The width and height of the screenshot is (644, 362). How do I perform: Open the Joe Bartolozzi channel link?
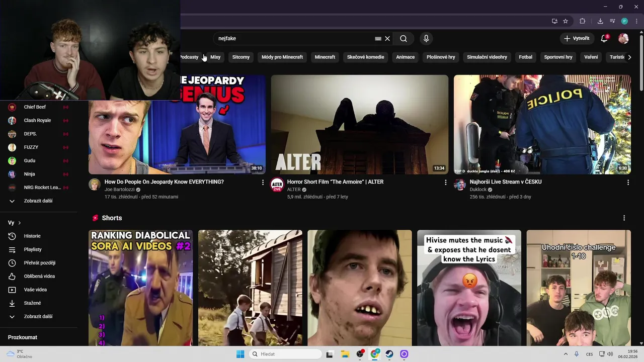click(120, 190)
